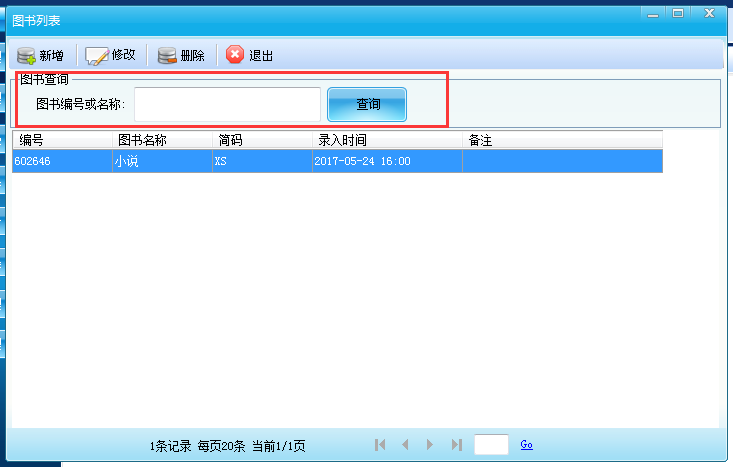
Task: Click the Go link
Action: pyautogui.click(x=526, y=445)
